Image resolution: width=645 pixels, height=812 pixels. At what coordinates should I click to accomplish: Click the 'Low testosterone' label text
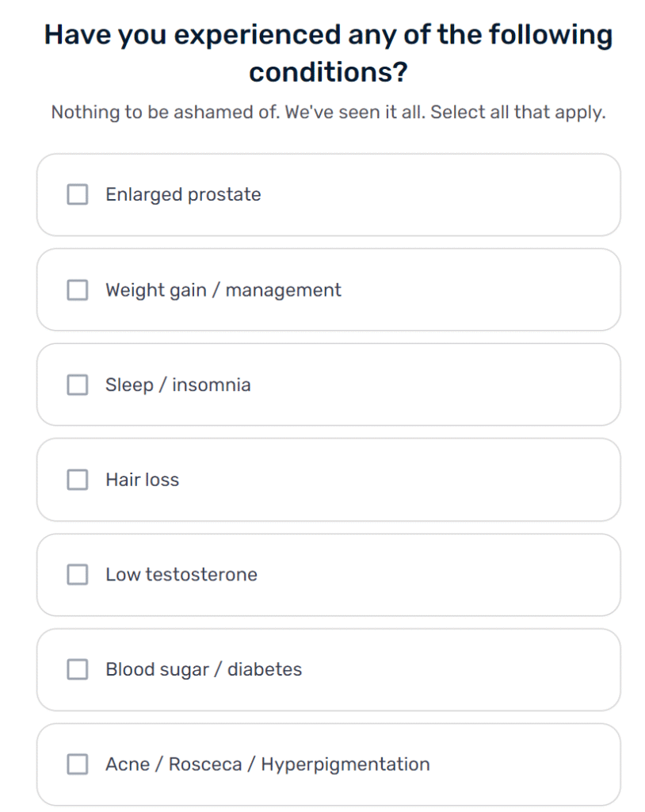[181, 574]
